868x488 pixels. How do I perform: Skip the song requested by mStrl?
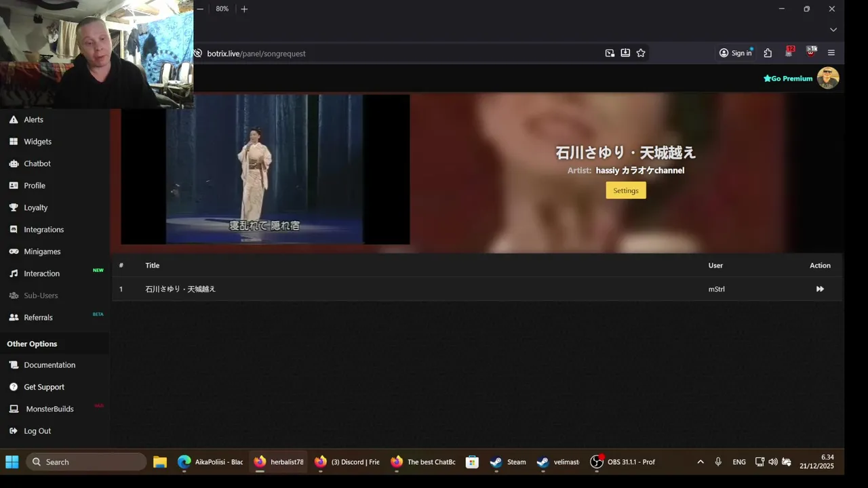pyautogui.click(x=820, y=289)
